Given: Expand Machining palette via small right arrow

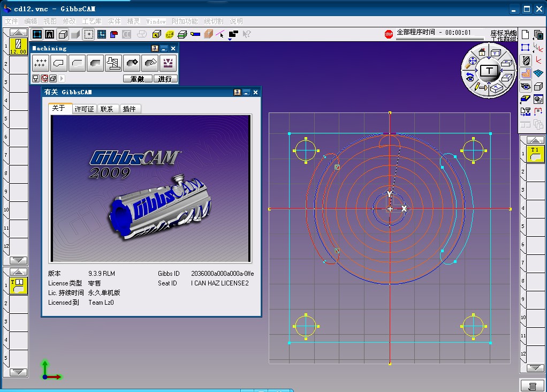Looking at the screenshot, I should (x=62, y=79).
